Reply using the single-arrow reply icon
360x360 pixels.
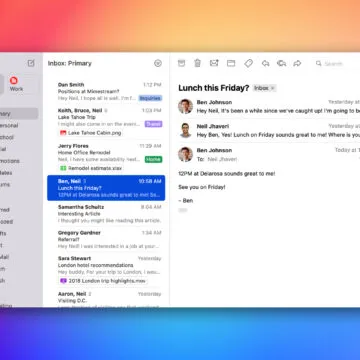[x=265, y=63]
